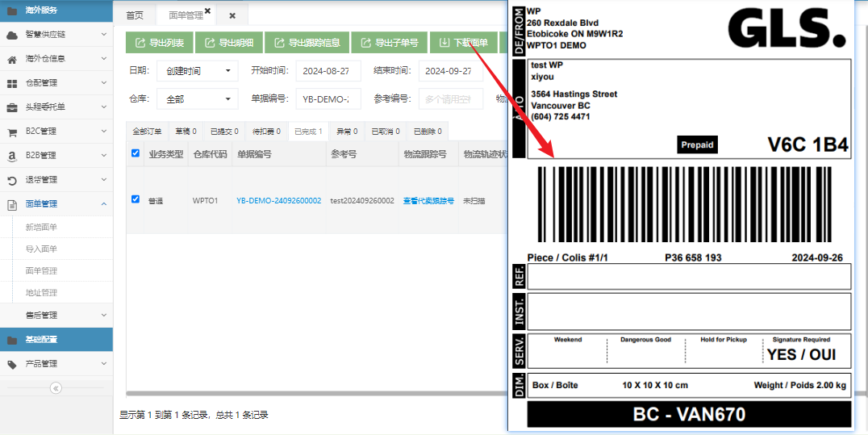
Task: Open the 仓库 全部 dropdown
Action: click(198, 99)
